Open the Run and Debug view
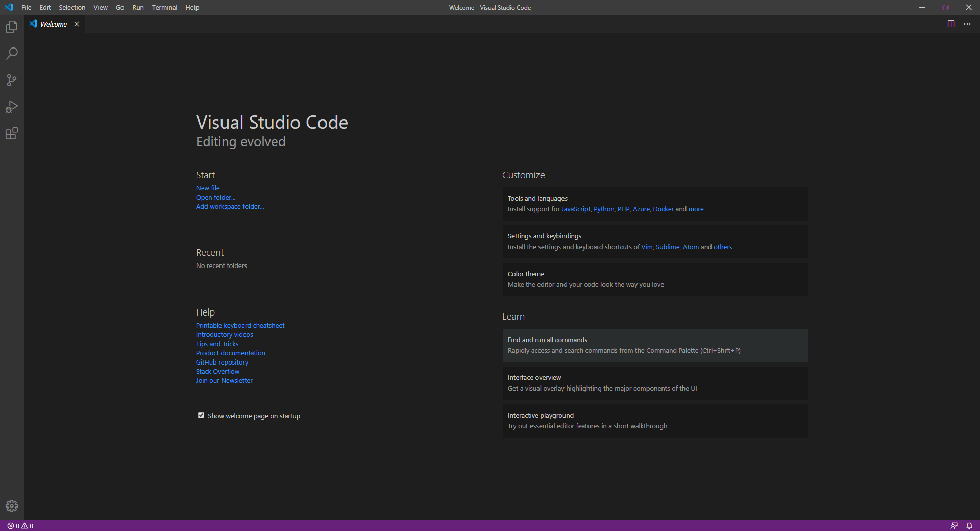Image resolution: width=980 pixels, height=531 pixels. click(12, 107)
